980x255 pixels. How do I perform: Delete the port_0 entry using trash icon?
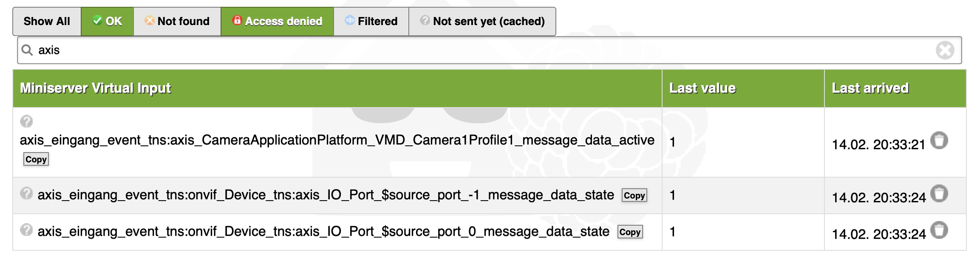pyautogui.click(x=939, y=230)
